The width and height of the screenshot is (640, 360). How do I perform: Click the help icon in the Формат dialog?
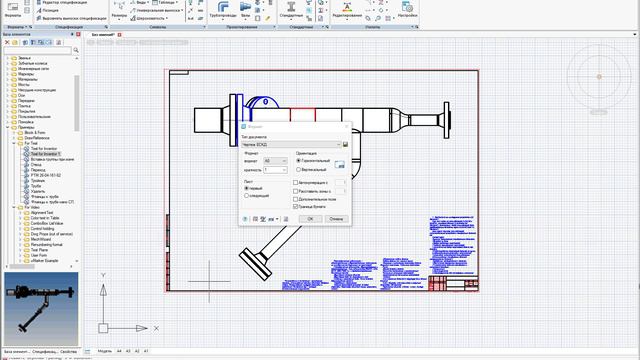245,219
